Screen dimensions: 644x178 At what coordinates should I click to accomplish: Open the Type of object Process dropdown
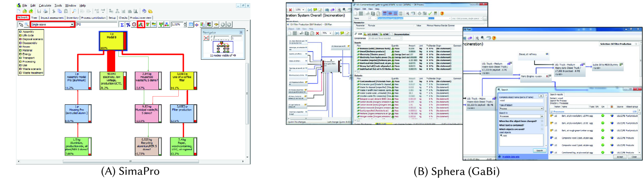(x=542, y=108)
